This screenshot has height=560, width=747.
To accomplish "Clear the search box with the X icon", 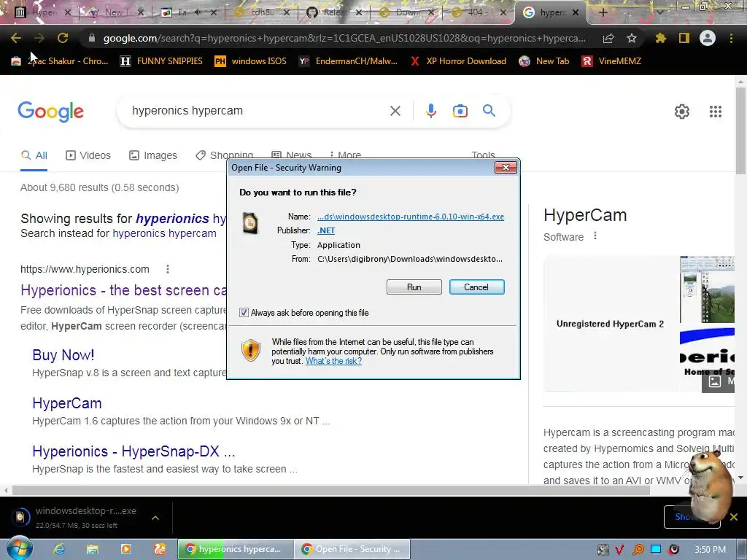I will [x=395, y=111].
